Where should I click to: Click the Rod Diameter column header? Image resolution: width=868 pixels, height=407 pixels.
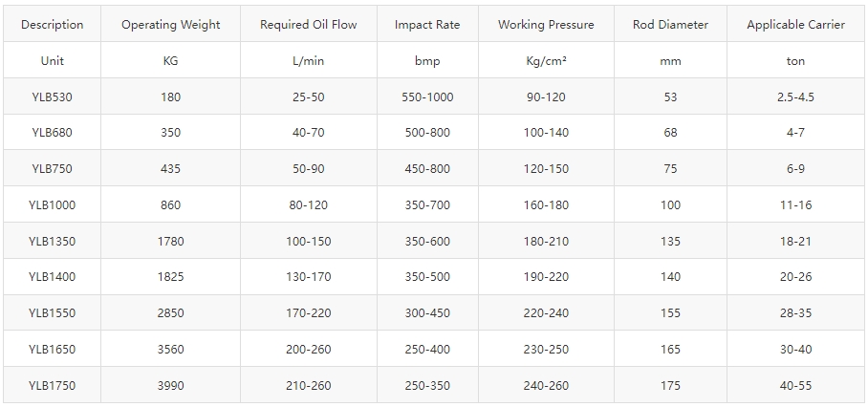click(x=670, y=24)
